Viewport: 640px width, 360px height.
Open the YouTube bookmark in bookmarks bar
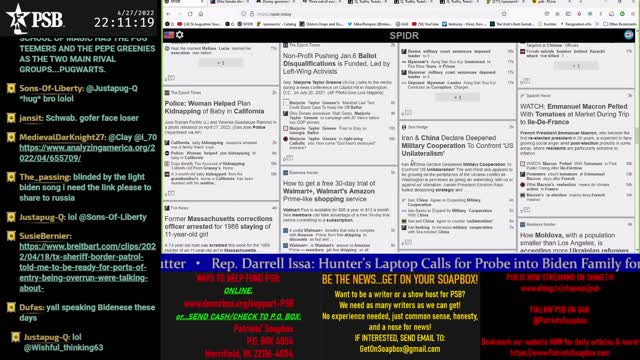tap(425, 24)
